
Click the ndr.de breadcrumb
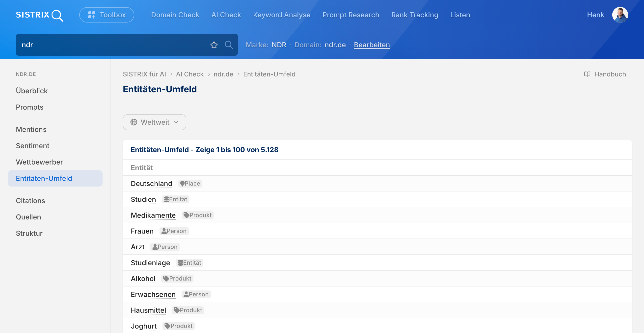(x=223, y=74)
